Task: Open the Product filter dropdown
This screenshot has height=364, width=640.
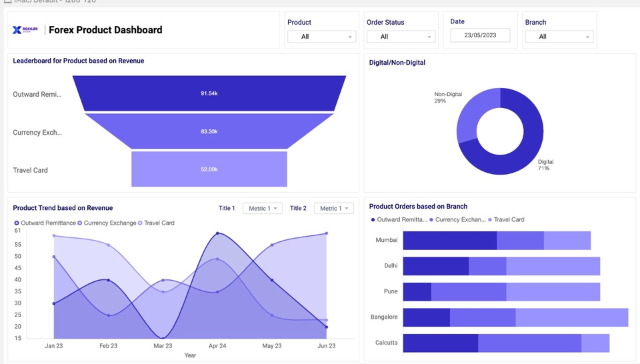Action: 322,37
